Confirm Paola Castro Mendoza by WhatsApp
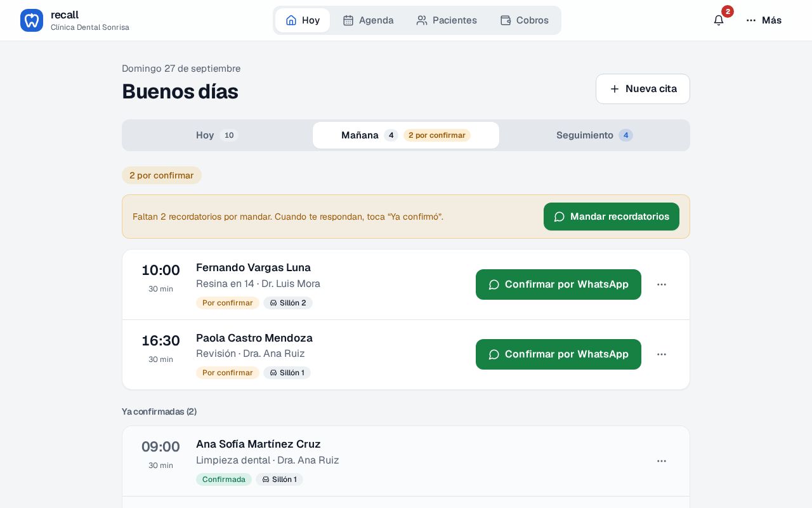The height and width of the screenshot is (508, 812). [x=558, y=354]
